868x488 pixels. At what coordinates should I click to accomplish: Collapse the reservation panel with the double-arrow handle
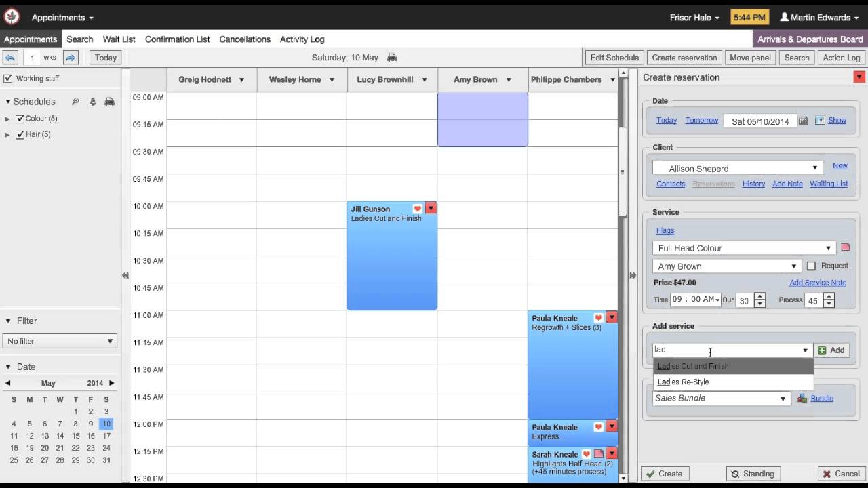[633, 275]
